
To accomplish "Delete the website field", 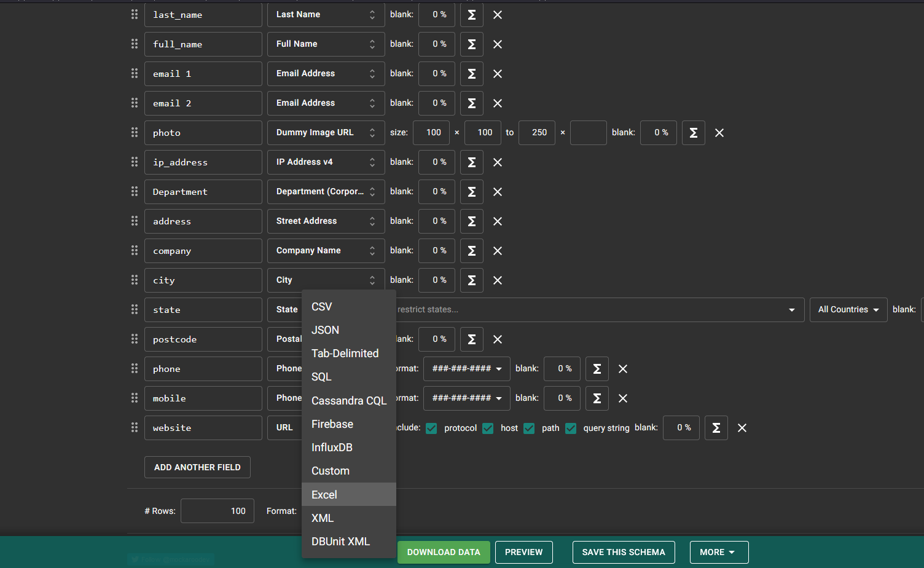I will click(x=742, y=428).
